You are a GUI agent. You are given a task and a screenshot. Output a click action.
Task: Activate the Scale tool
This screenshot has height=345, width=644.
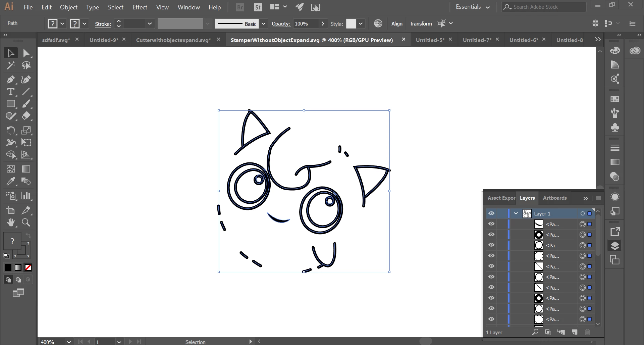26,130
